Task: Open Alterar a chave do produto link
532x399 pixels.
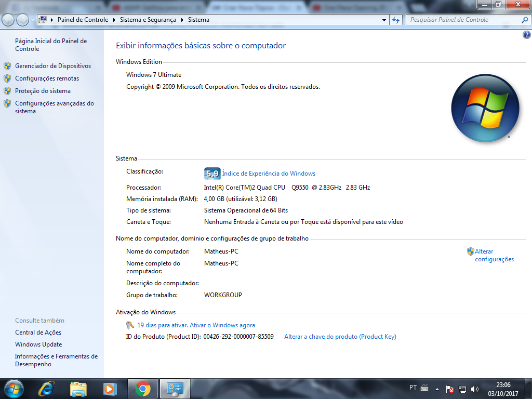Action: click(340, 337)
